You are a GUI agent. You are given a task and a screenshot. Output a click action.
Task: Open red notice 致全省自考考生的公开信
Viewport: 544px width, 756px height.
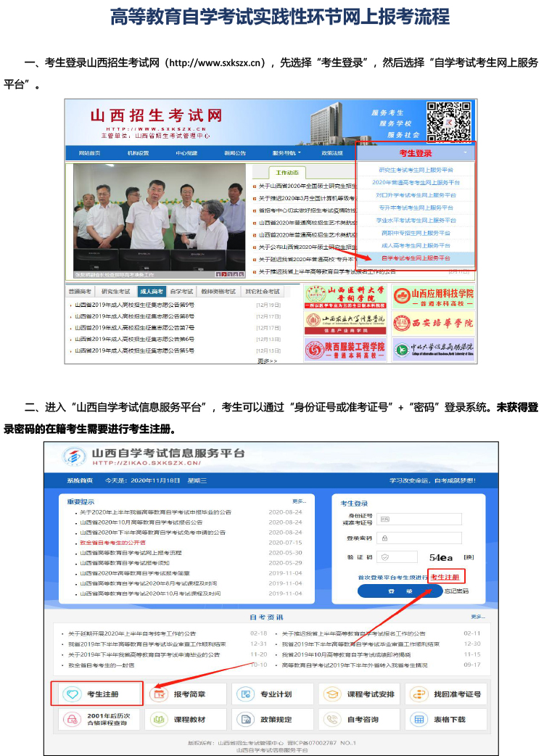coord(112,543)
